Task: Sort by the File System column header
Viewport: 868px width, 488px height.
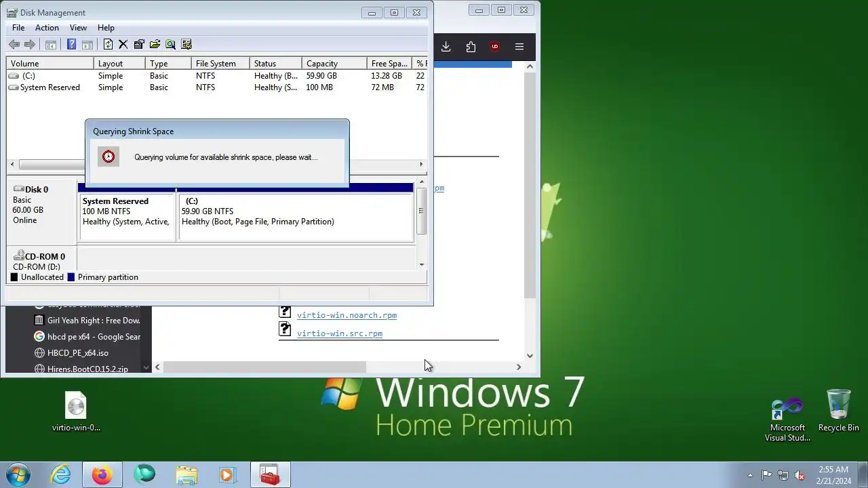Action: 220,64
